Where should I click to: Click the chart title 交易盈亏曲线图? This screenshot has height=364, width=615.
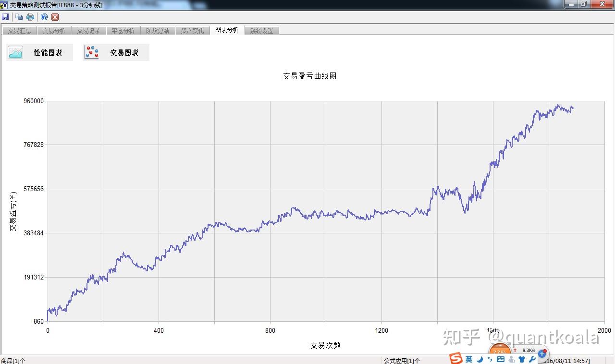click(x=309, y=76)
